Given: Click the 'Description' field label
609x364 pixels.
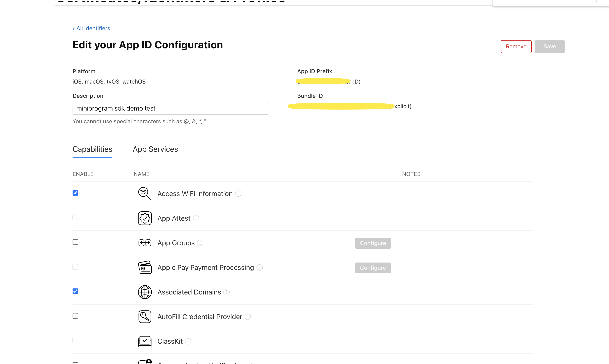Looking at the screenshot, I should (88, 96).
